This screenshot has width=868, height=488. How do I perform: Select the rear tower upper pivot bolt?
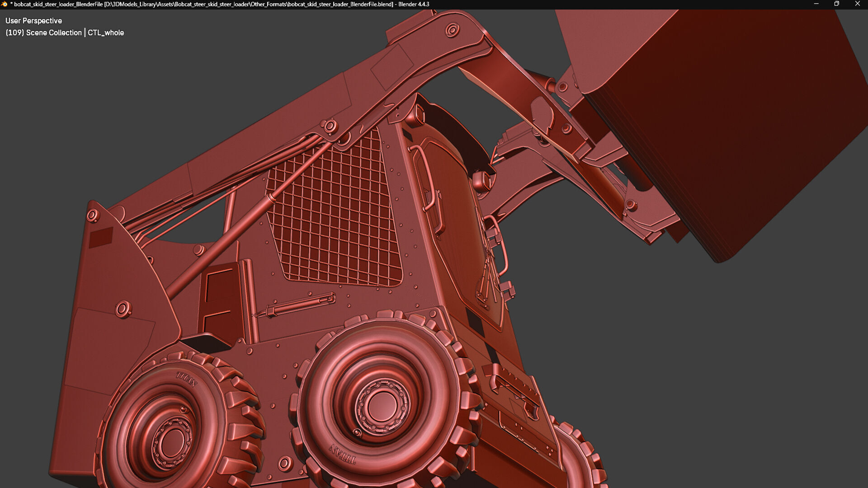point(92,216)
